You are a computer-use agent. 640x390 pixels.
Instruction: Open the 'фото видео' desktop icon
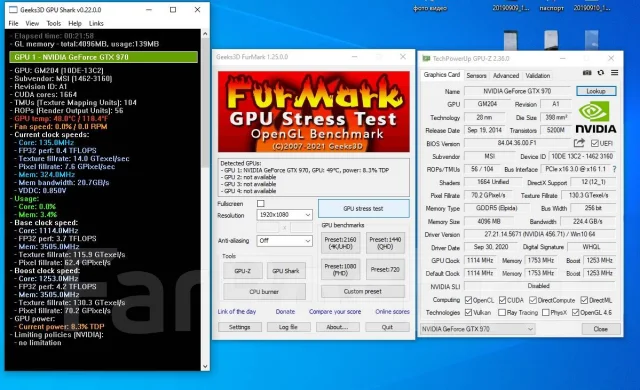pos(430,8)
